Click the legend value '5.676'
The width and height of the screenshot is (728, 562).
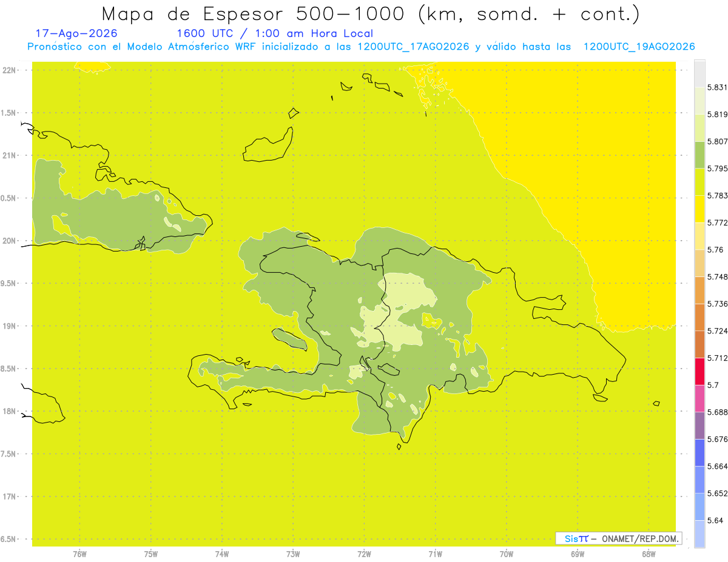(x=718, y=439)
